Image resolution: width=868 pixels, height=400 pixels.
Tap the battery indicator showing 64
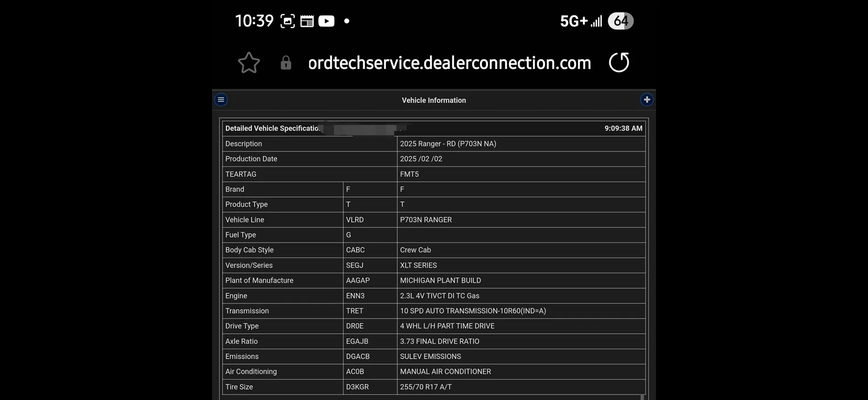click(x=620, y=21)
